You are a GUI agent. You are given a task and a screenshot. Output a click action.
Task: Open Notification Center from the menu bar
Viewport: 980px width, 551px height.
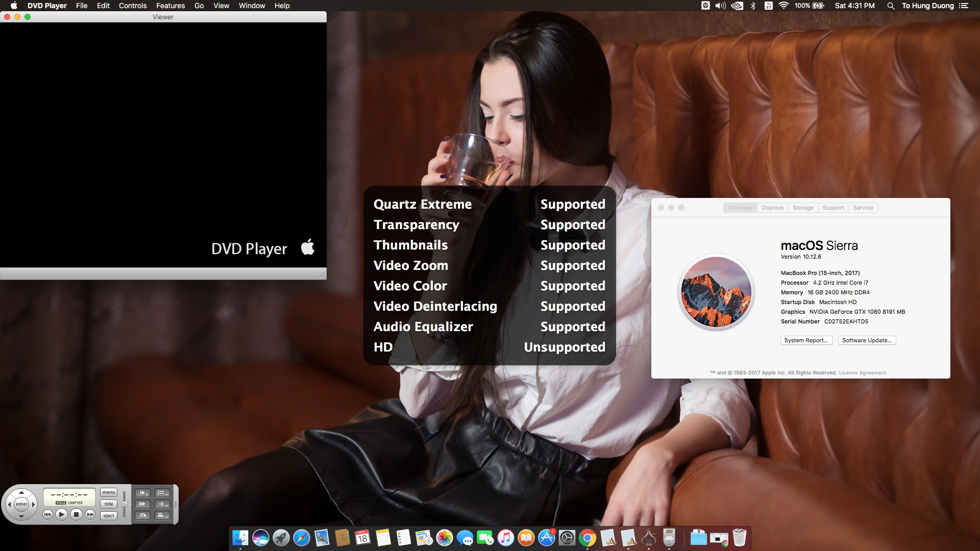click(964, 6)
